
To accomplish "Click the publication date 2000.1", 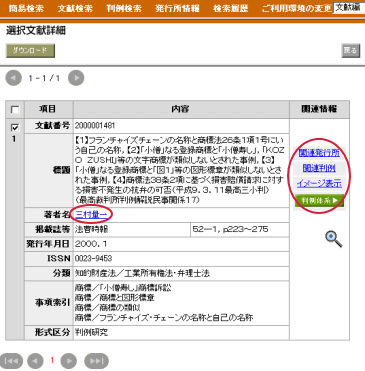I will click(91, 244).
